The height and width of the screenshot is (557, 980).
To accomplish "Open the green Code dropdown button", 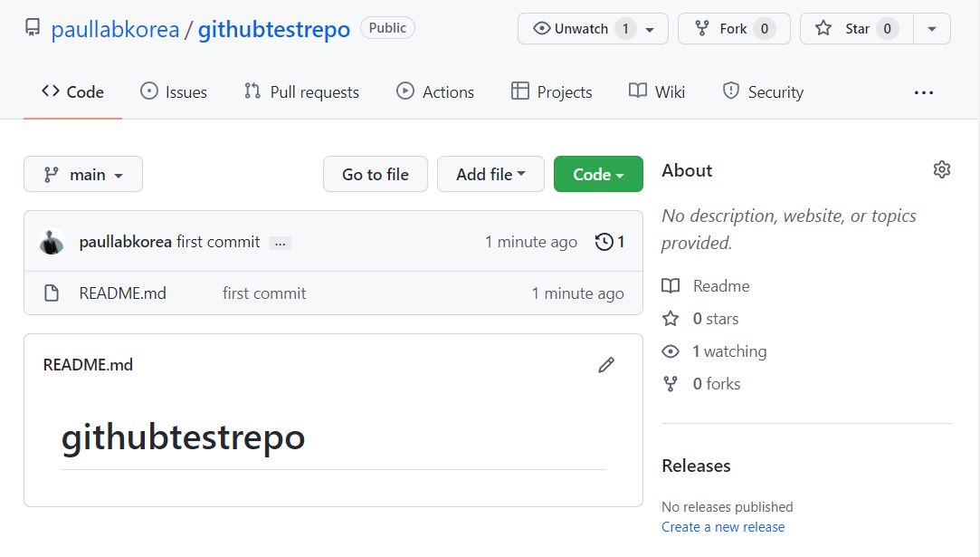I will pos(598,174).
